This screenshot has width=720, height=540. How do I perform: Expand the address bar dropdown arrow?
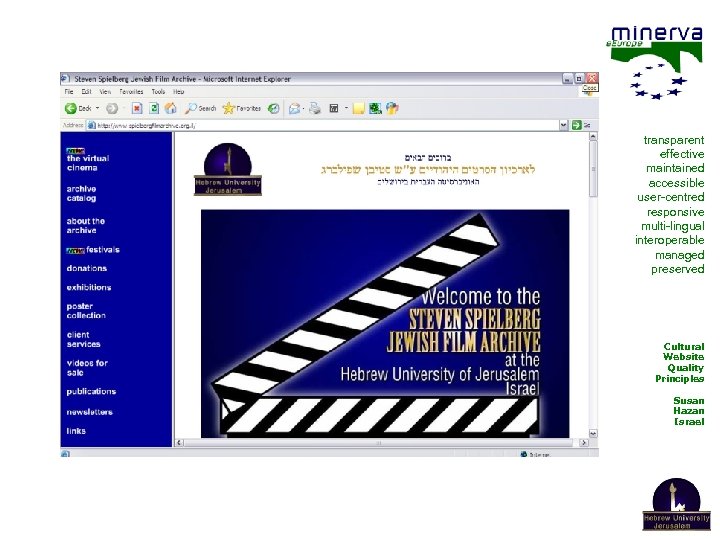tap(564, 125)
